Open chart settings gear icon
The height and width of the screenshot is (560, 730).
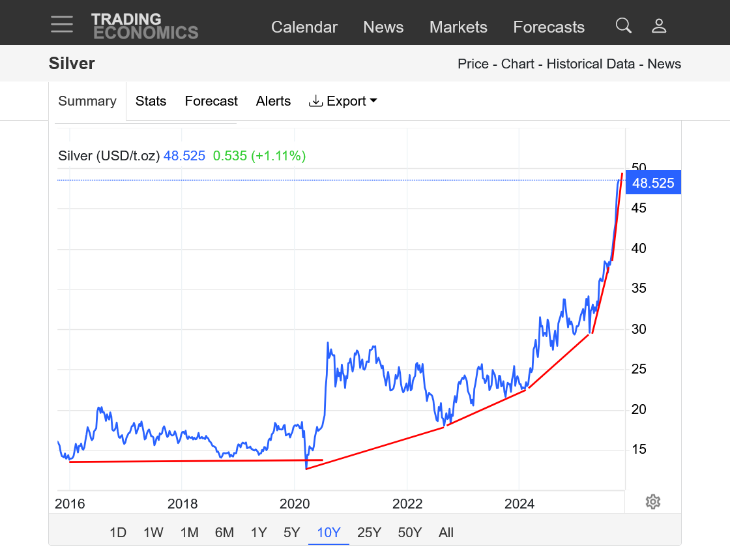653,501
